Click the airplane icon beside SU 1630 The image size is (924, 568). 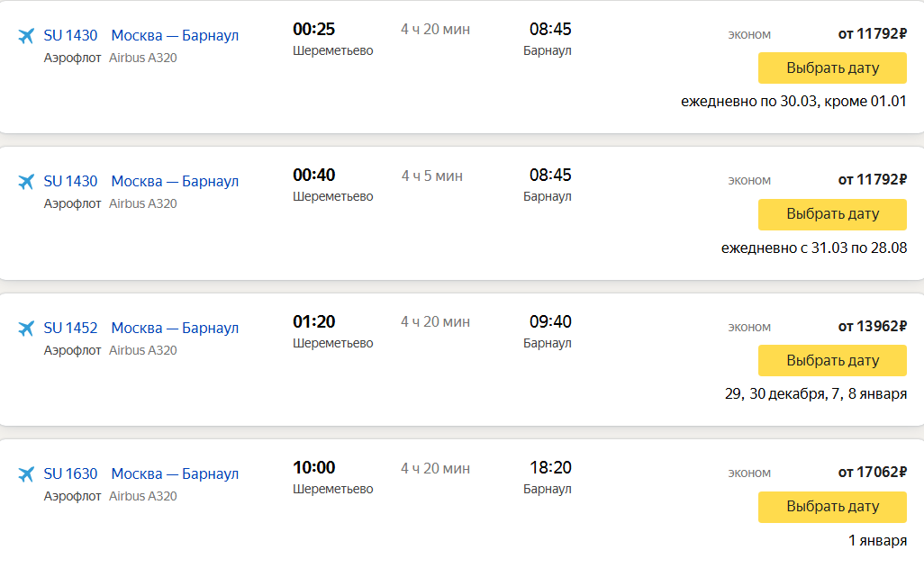tap(26, 473)
